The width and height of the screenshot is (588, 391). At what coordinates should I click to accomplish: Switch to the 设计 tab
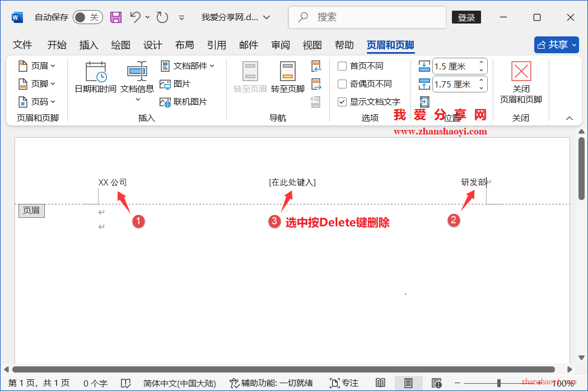pyautogui.click(x=153, y=45)
